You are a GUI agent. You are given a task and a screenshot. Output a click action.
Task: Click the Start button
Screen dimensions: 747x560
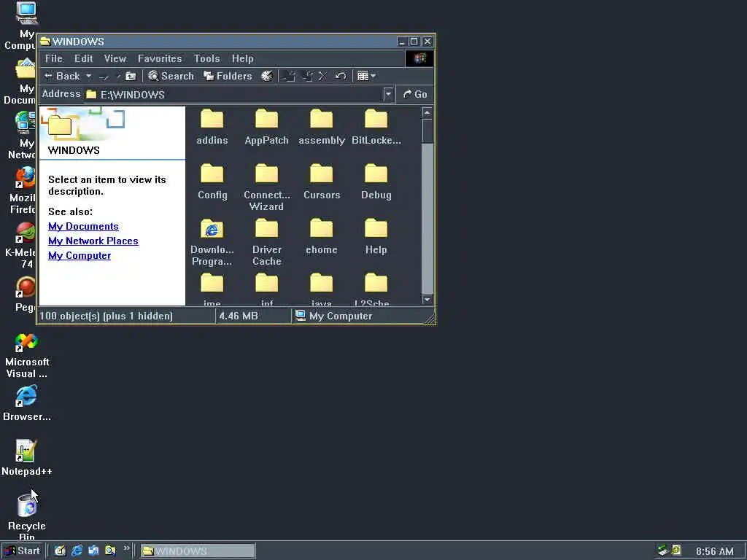pos(23,551)
